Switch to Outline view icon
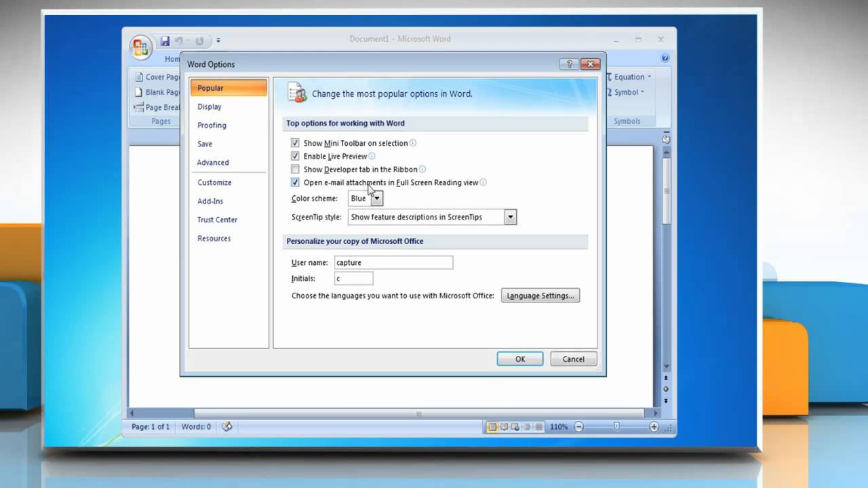The height and width of the screenshot is (488, 868). 528,427
